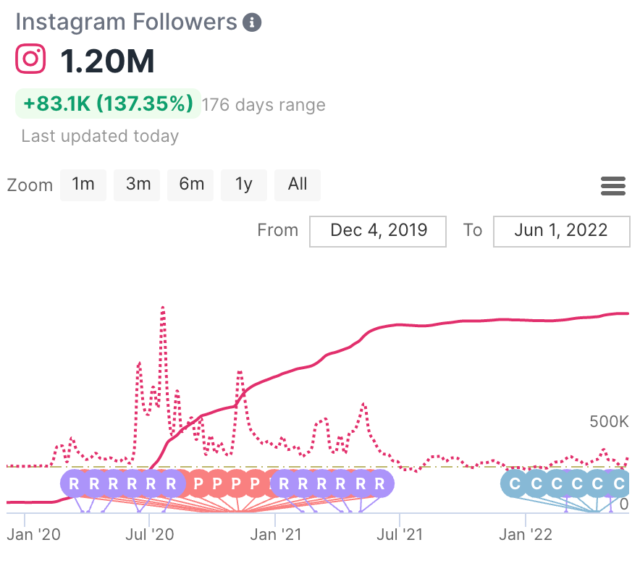Click the rightmost blue C event marker
The height and width of the screenshot is (566, 640).
[619, 484]
